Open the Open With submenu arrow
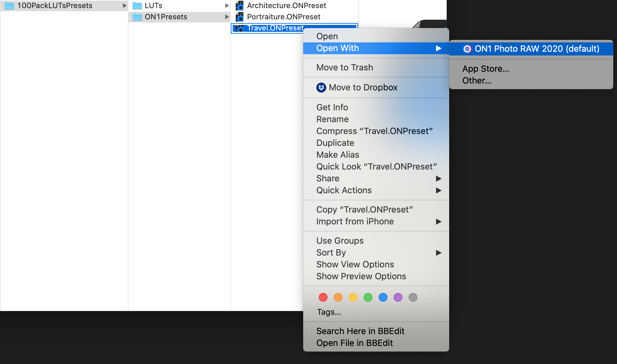The height and width of the screenshot is (364, 617). click(x=439, y=48)
